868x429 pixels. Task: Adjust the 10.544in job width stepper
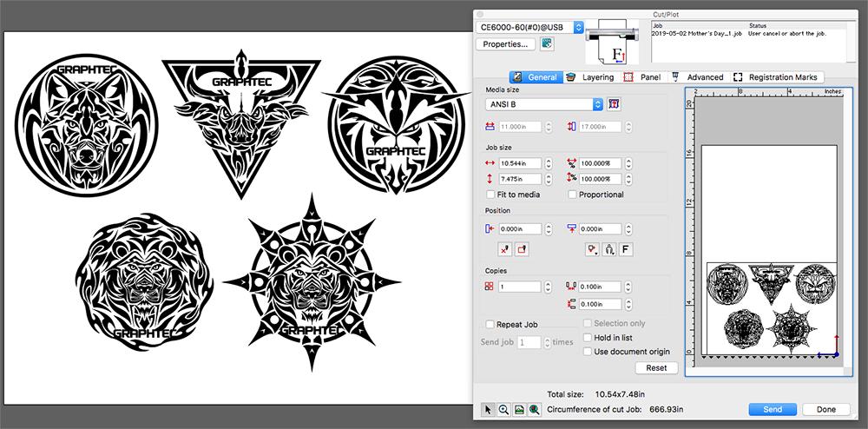[549, 163]
